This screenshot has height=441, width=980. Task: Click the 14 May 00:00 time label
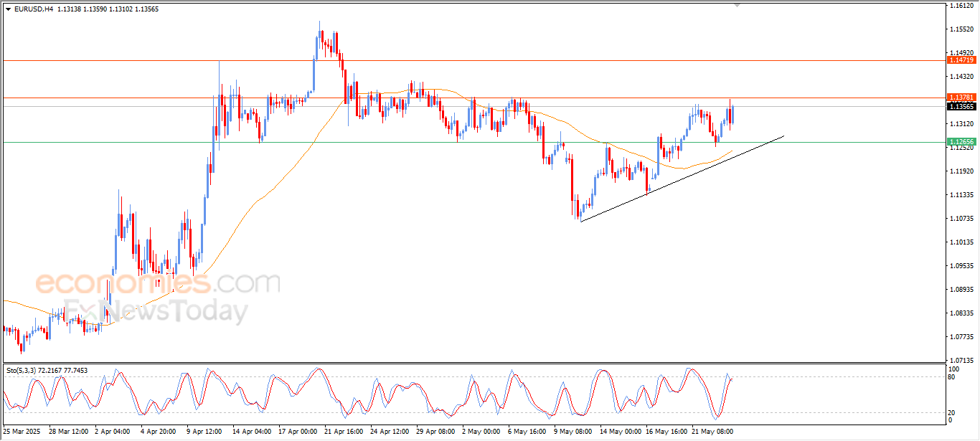coord(621,432)
